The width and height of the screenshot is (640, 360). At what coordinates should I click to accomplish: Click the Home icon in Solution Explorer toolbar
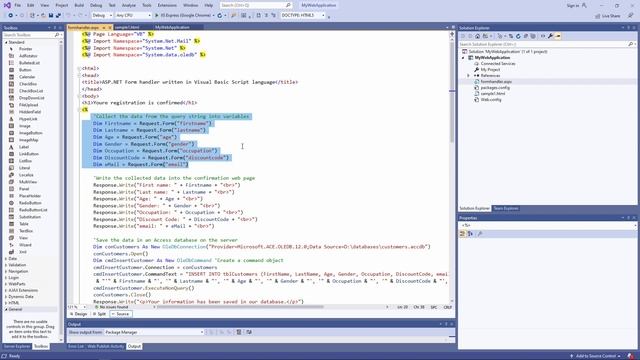(478, 36)
